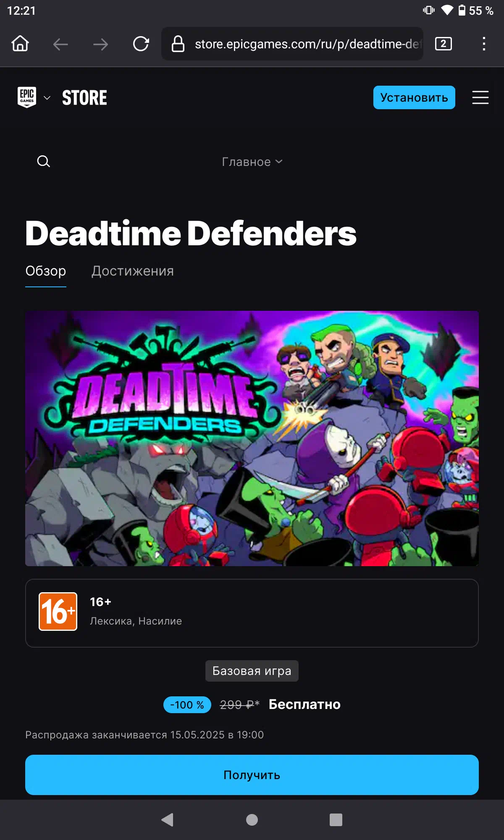Select the Обзор tab

pos(46,271)
